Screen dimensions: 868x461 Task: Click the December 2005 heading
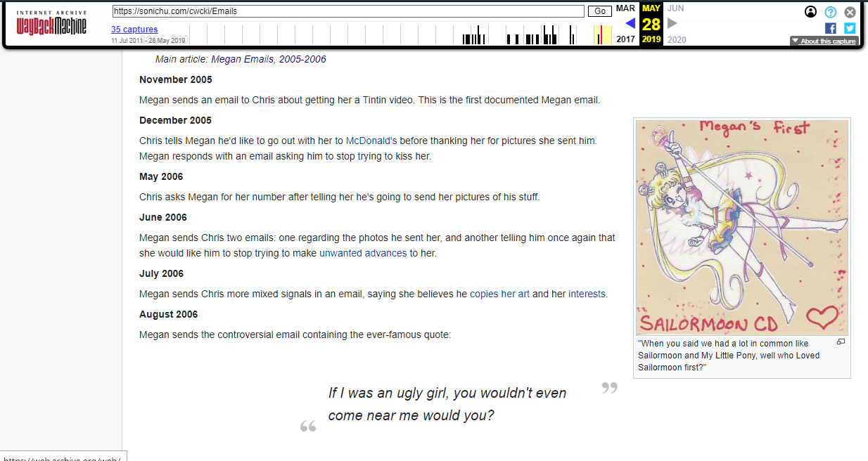pos(175,120)
